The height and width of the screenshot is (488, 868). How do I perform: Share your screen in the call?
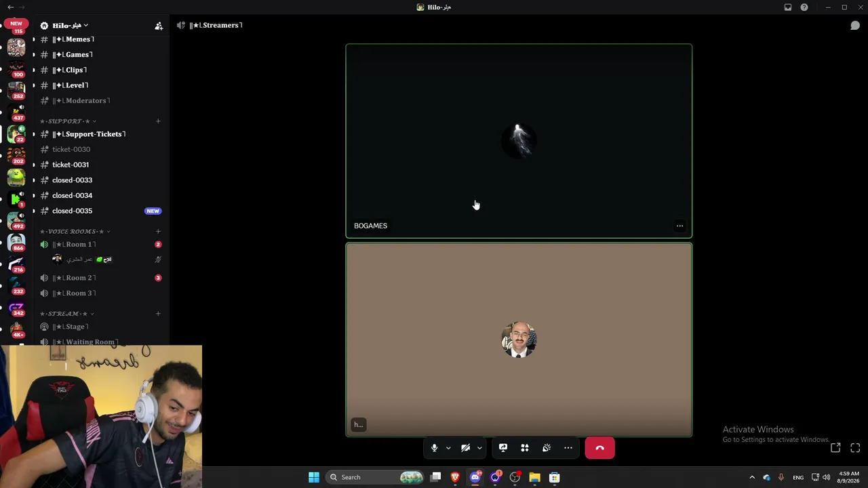point(503,448)
